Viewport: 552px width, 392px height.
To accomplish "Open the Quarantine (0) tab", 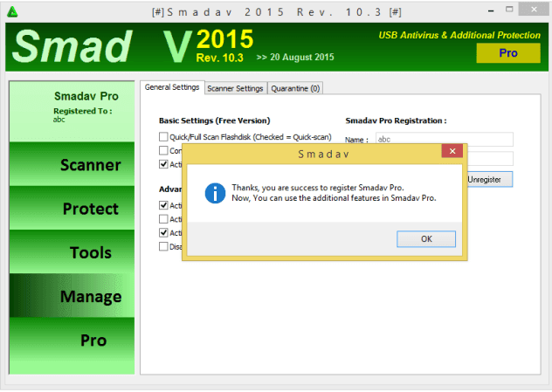I will (x=295, y=88).
